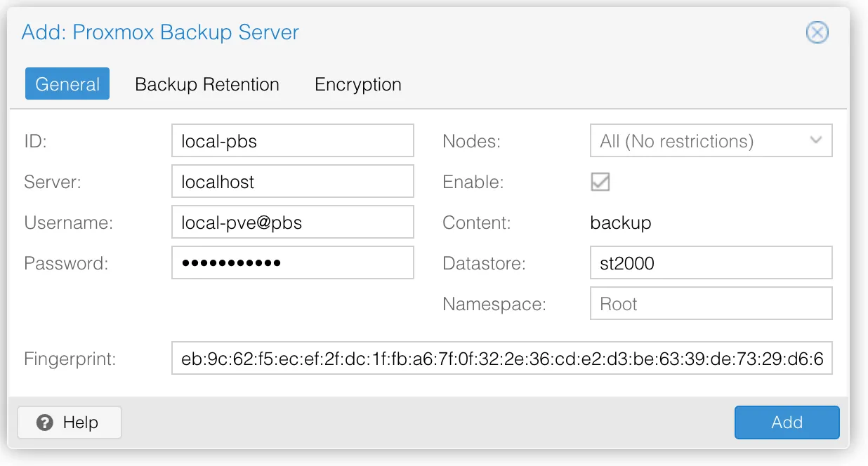Select the Username field local-pve@pbs
Image resolution: width=868 pixels, height=466 pixels.
point(293,222)
